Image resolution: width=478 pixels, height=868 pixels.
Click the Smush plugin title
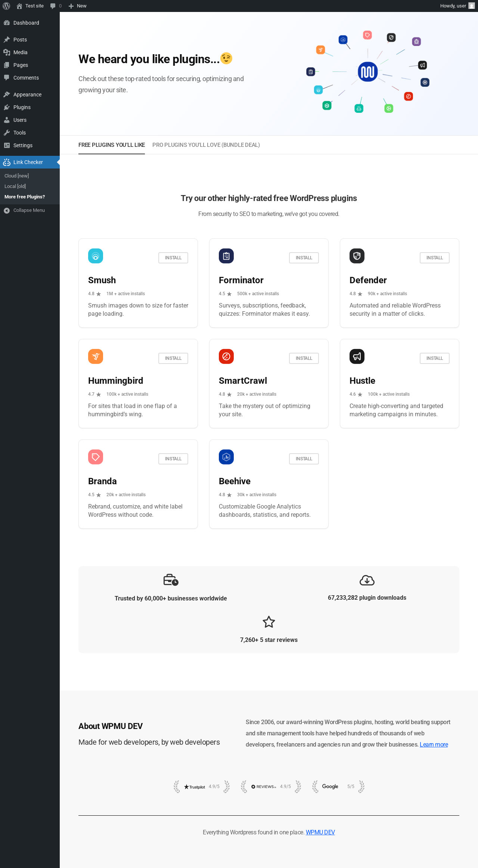point(102,280)
